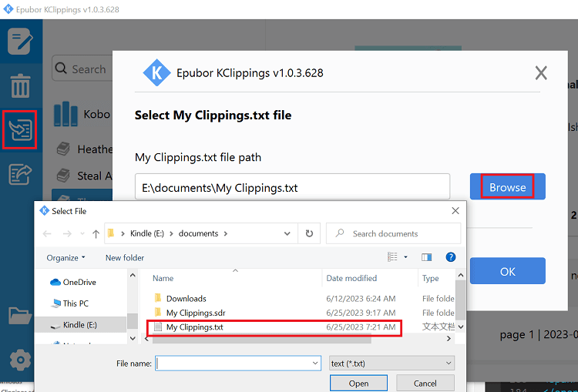This screenshot has height=392, width=578.
Task: Click Kindle (E:) in address breadcrumb
Action: click(x=147, y=233)
